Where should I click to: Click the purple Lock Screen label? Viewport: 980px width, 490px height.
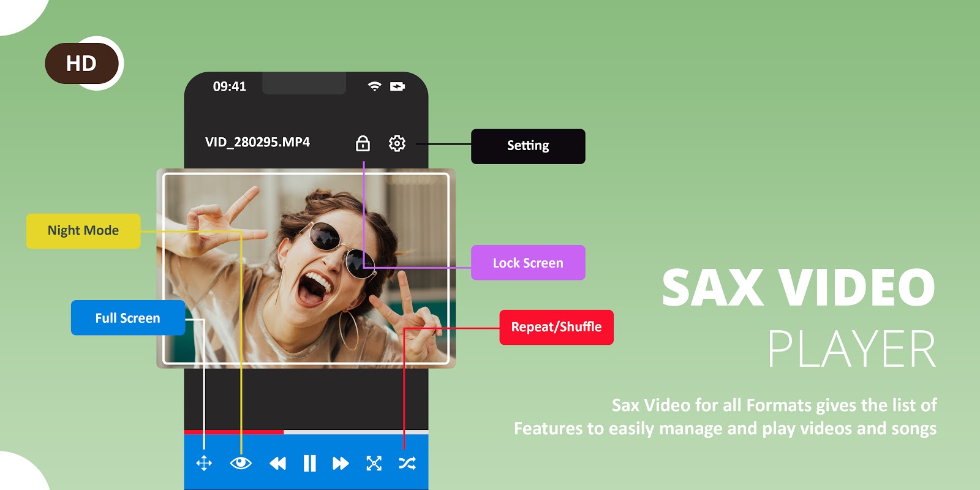coord(528,263)
